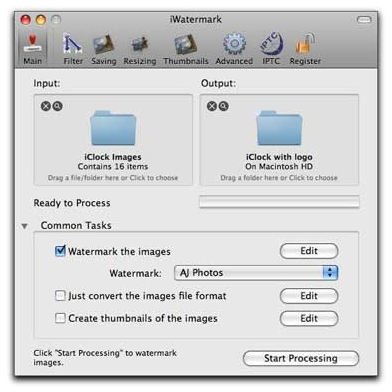Screen dimensions: 392x392
Task: Click Edit button for Create thumbnails
Action: [309, 319]
